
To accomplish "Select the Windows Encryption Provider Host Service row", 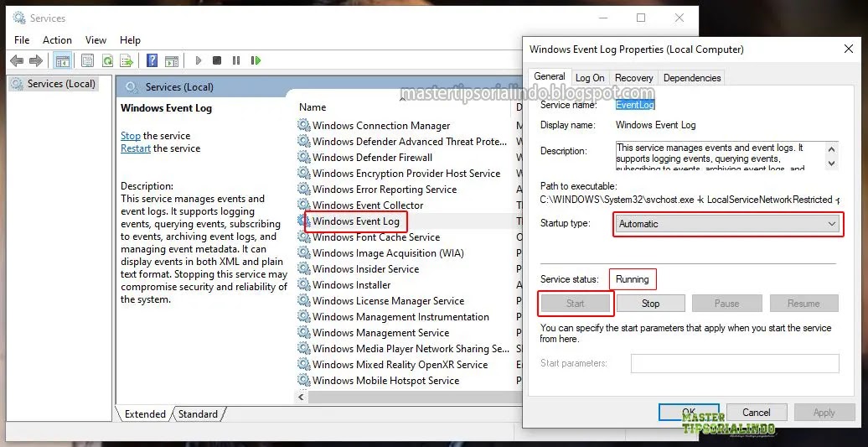I will click(x=406, y=174).
